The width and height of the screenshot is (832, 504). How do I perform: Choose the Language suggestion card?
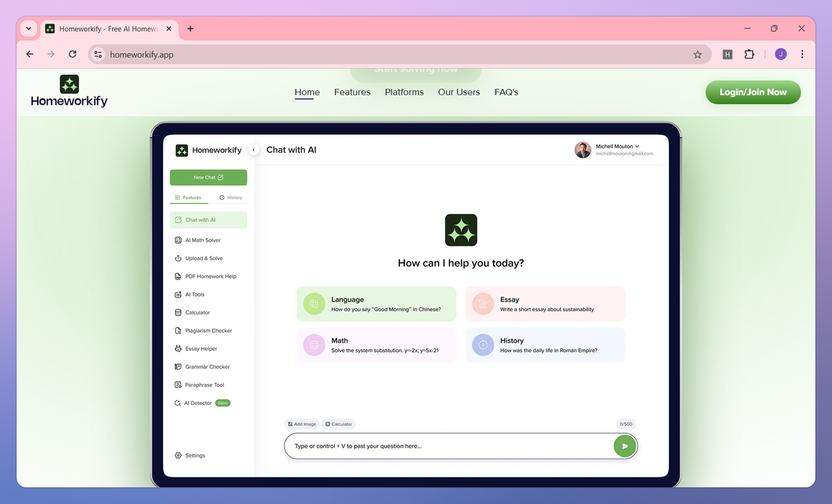pyautogui.click(x=376, y=304)
